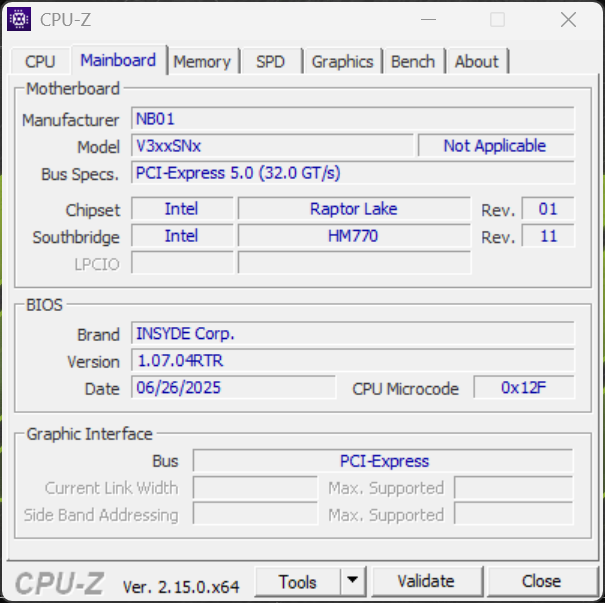Click the empty LPCIO vendor field

[182, 263]
